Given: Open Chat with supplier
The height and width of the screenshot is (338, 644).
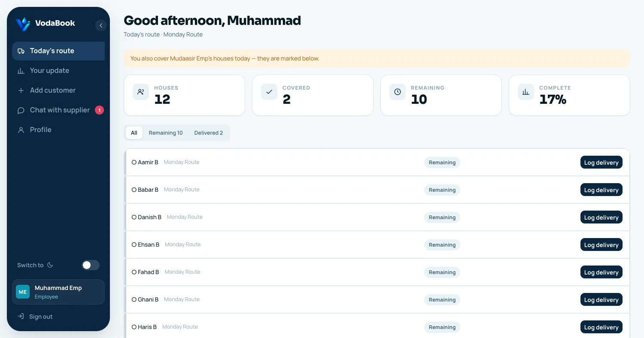Looking at the screenshot, I should pos(58,110).
